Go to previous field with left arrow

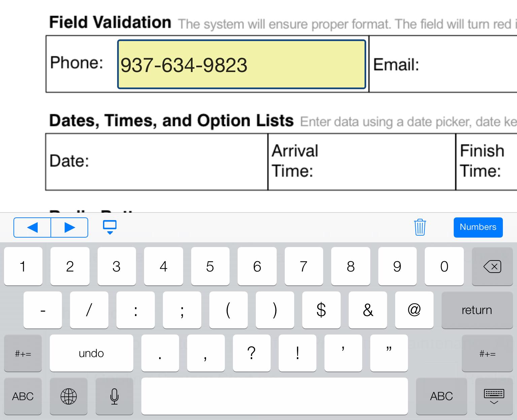(32, 228)
